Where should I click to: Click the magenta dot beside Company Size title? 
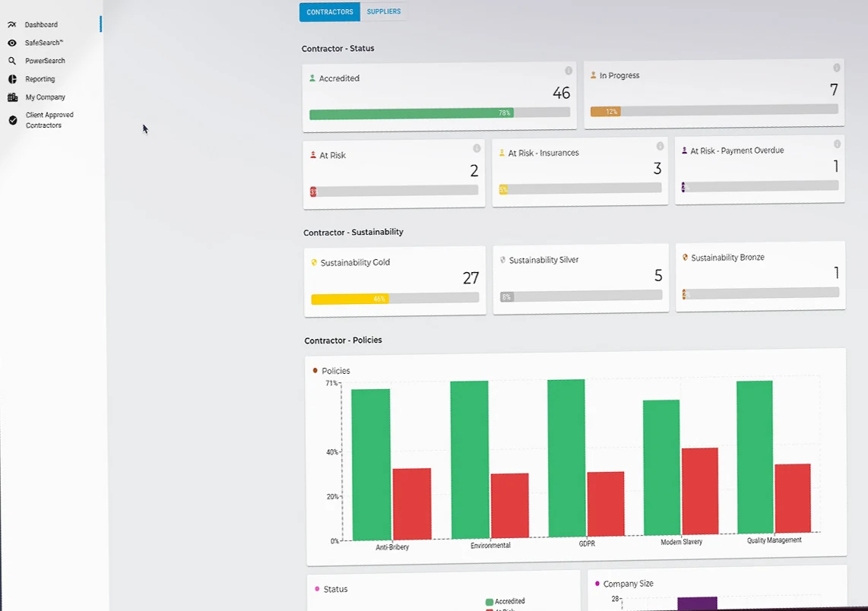597,584
